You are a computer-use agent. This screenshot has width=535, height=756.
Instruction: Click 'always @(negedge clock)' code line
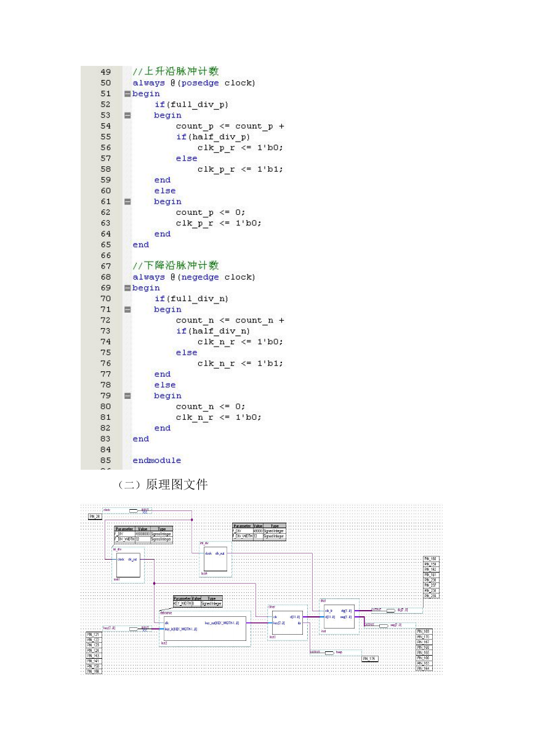click(x=194, y=277)
